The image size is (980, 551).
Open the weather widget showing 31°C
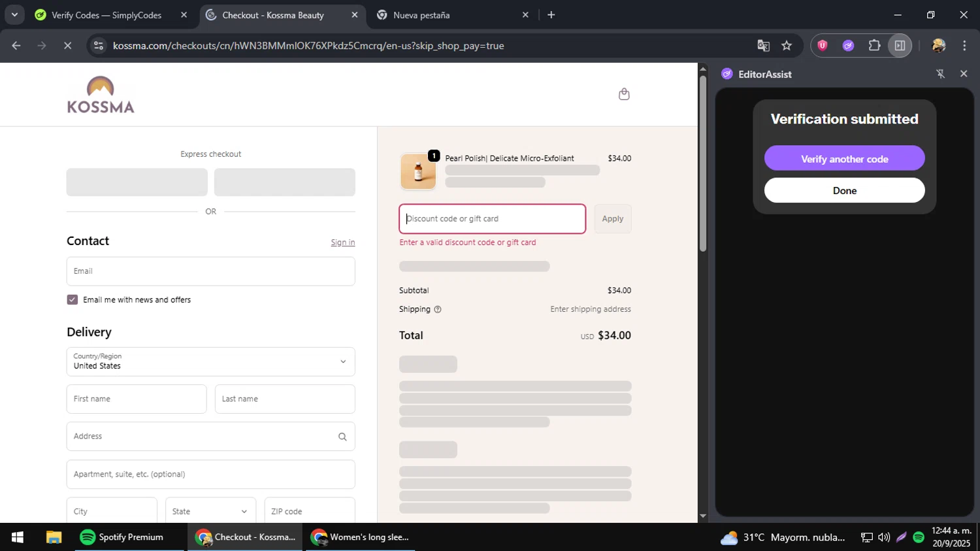click(x=783, y=537)
